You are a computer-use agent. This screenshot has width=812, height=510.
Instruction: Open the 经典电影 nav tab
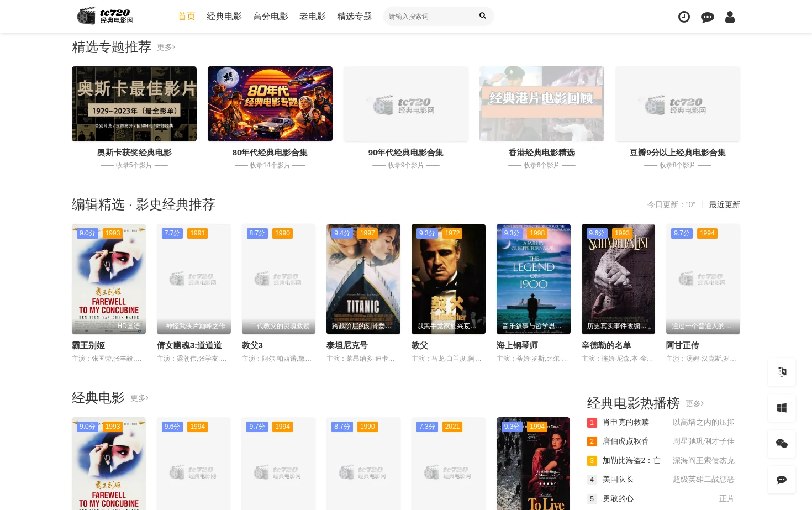pos(224,17)
